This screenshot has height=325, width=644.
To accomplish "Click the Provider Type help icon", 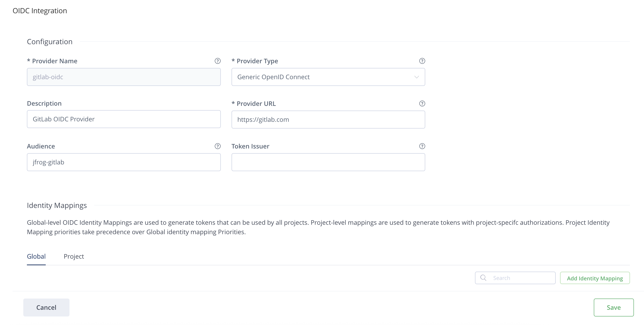I will pos(422,61).
